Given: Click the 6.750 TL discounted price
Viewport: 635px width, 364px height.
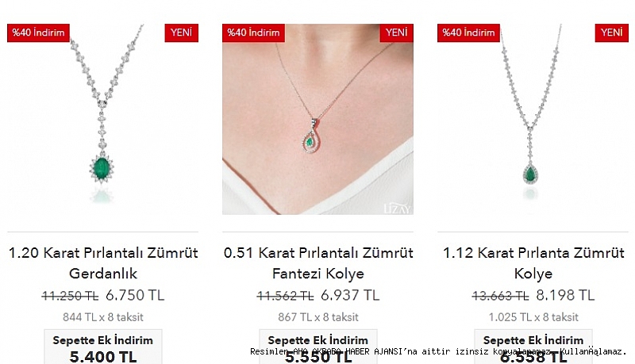Looking at the screenshot, I should click(135, 295).
